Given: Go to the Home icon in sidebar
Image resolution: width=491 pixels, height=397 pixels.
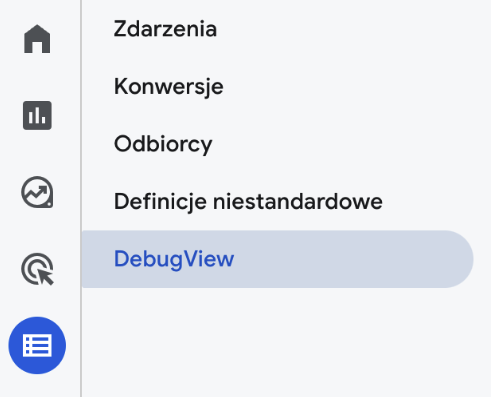Looking at the screenshot, I should (x=37, y=39).
